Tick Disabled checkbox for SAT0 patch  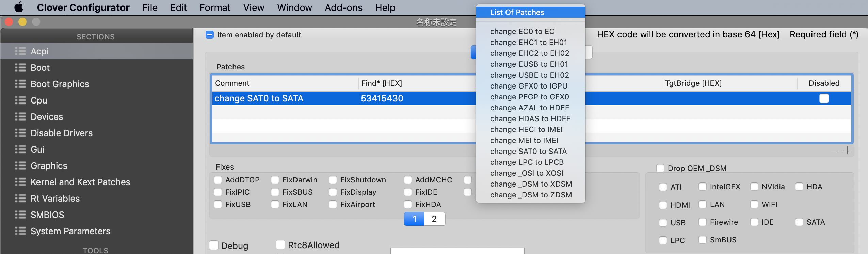click(x=824, y=98)
